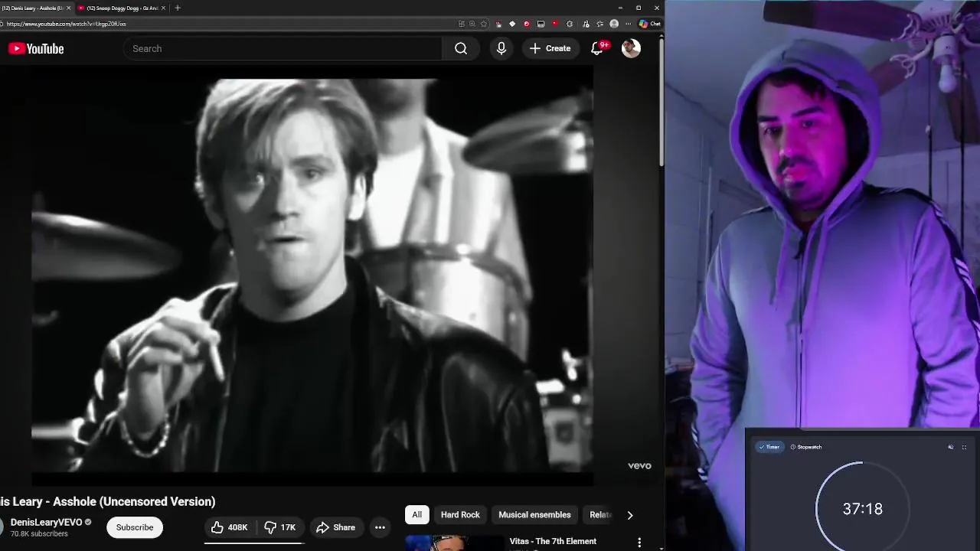Open the three-dot more actions menu

point(380,527)
